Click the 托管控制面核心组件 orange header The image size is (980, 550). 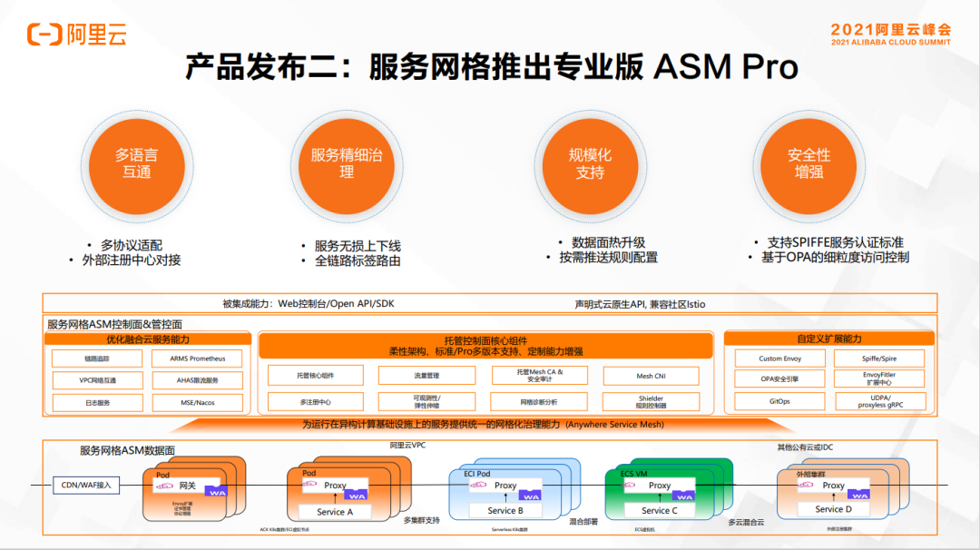(x=485, y=346)
